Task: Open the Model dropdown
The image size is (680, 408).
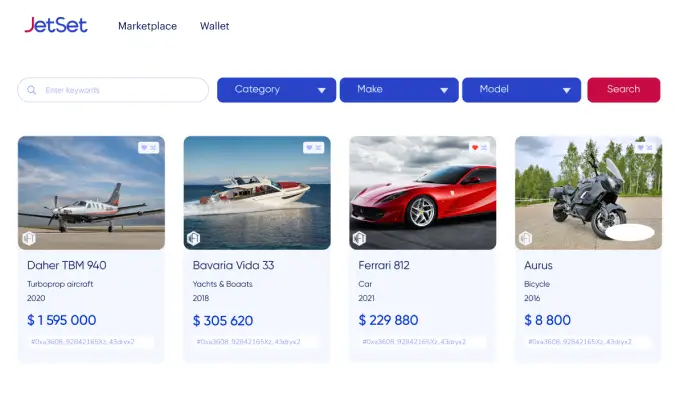Action: coord(521,90)
